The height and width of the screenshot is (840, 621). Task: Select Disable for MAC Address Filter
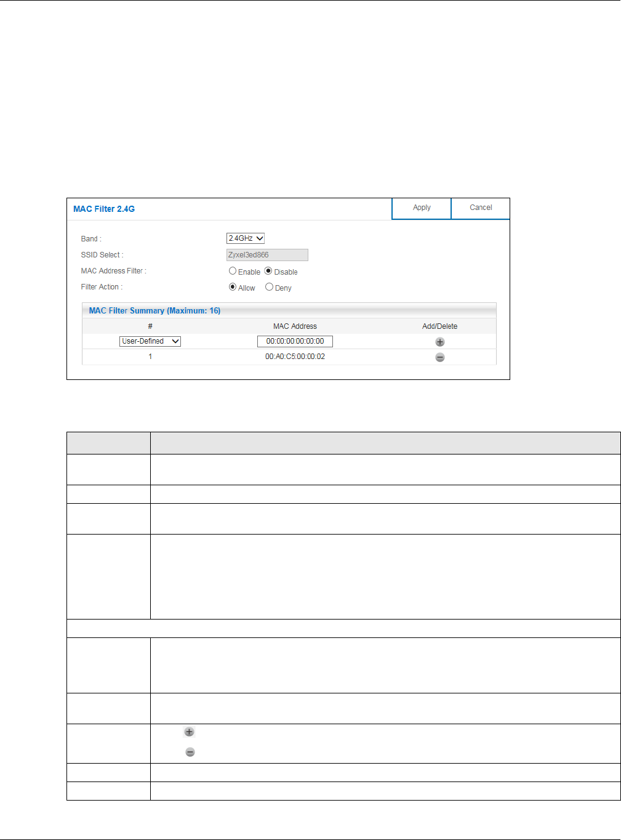[x=268, y=271]
